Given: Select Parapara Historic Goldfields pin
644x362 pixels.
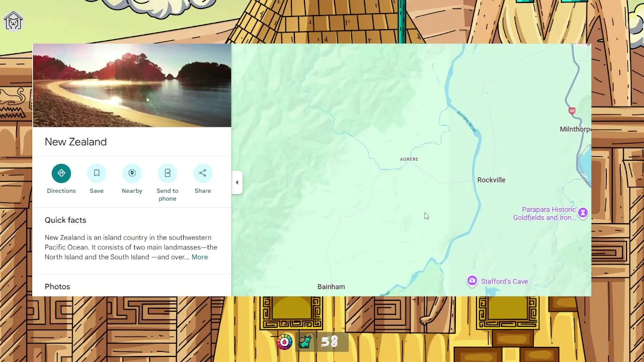Looking at the screenshot, I should 583,213.
